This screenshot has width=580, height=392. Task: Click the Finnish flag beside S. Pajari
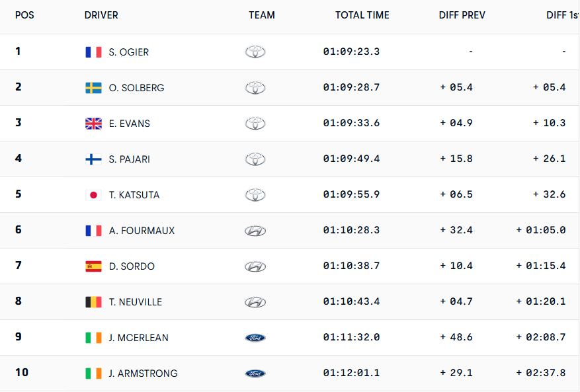93,159
